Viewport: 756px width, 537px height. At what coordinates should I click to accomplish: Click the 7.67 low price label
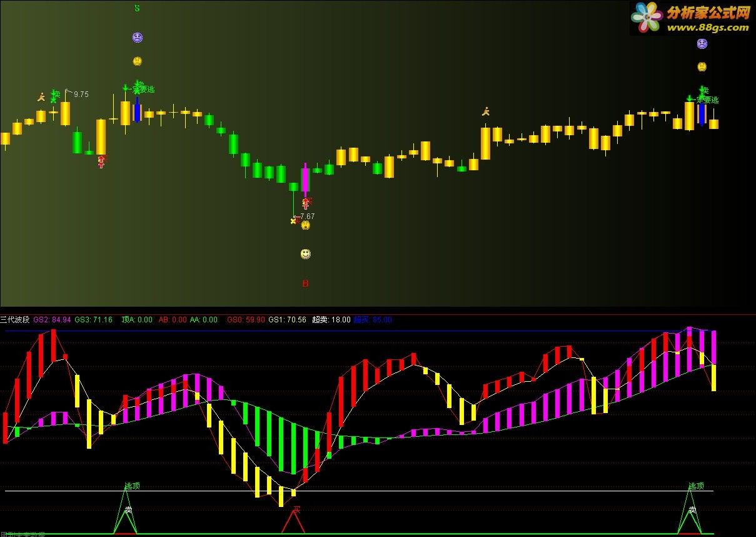[x=306, y=217]
